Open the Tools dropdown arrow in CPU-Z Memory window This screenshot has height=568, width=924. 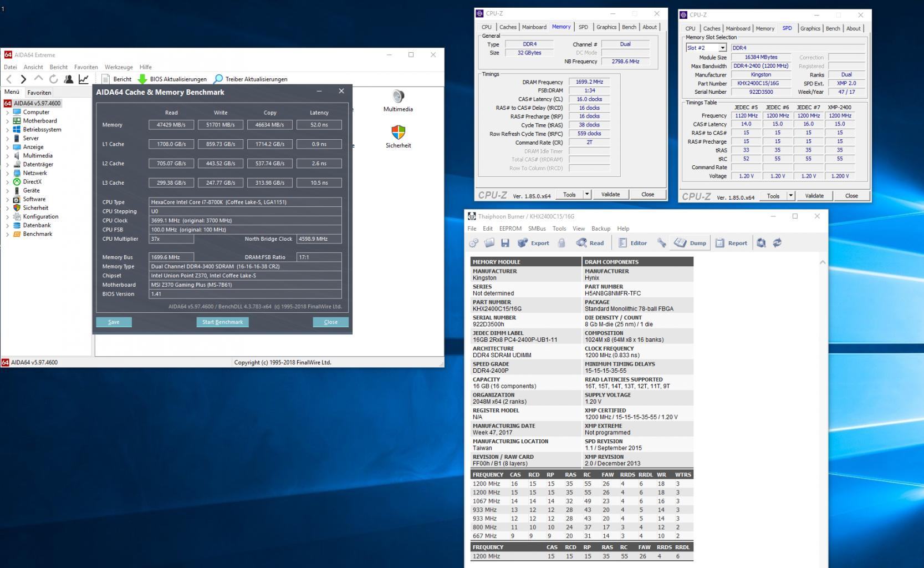[x=587, y=195]
